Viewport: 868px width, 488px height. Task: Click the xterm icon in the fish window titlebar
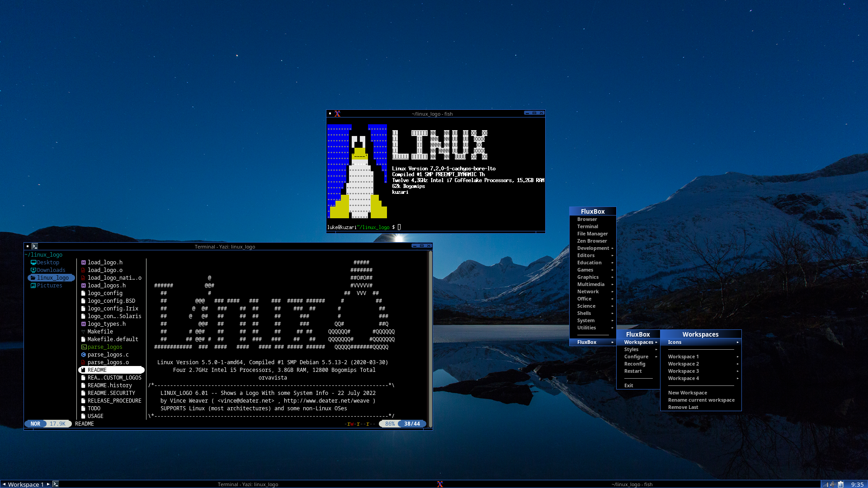coord(337,114)
